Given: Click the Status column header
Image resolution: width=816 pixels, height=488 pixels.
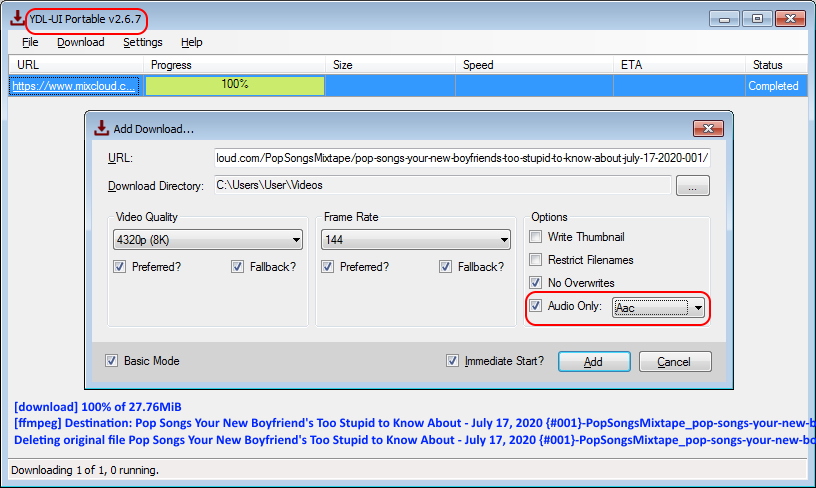Looking at the screenshot, I should click(776, 65).
